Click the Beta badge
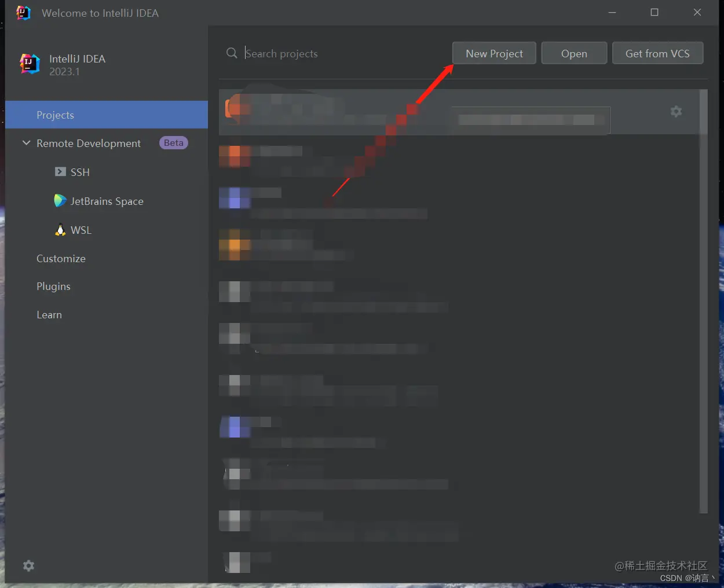The height and width of the screenshot is (588, 724). click(173, 143)
